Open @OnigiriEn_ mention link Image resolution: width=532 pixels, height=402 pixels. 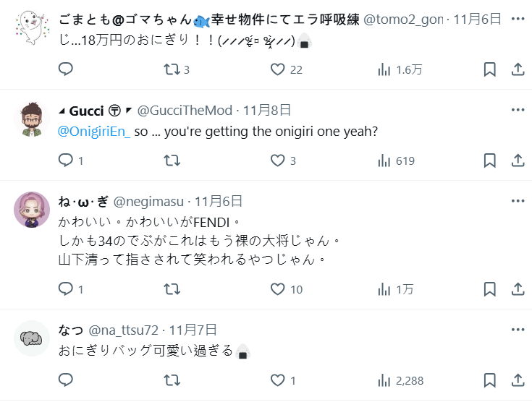(x=94, y=132)
